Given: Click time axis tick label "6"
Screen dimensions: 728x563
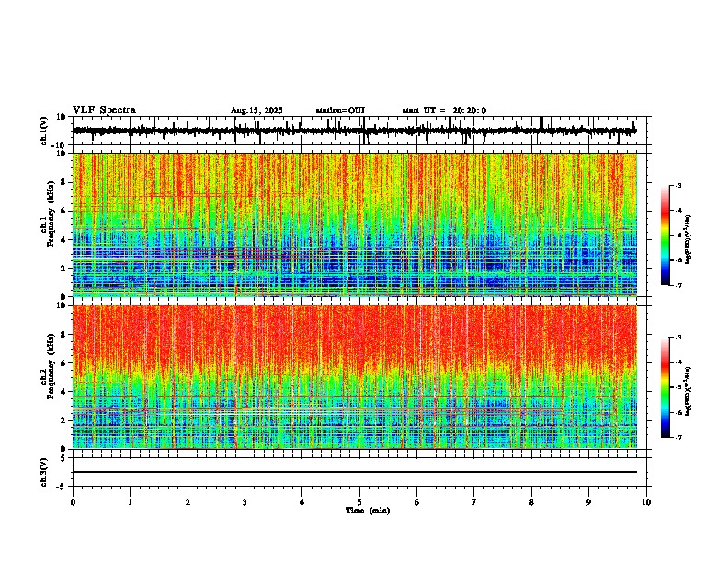Looking at the screenshot, I should [417, 502].
